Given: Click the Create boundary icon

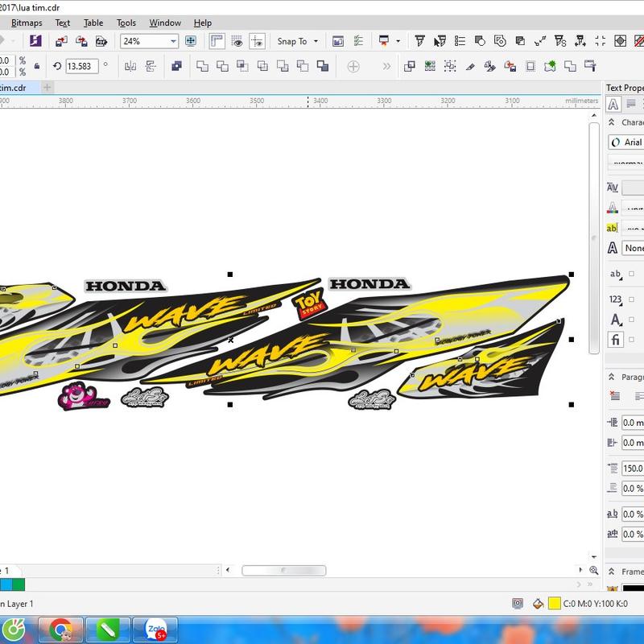Looking at the screenshot, I should tap(323, 66).
